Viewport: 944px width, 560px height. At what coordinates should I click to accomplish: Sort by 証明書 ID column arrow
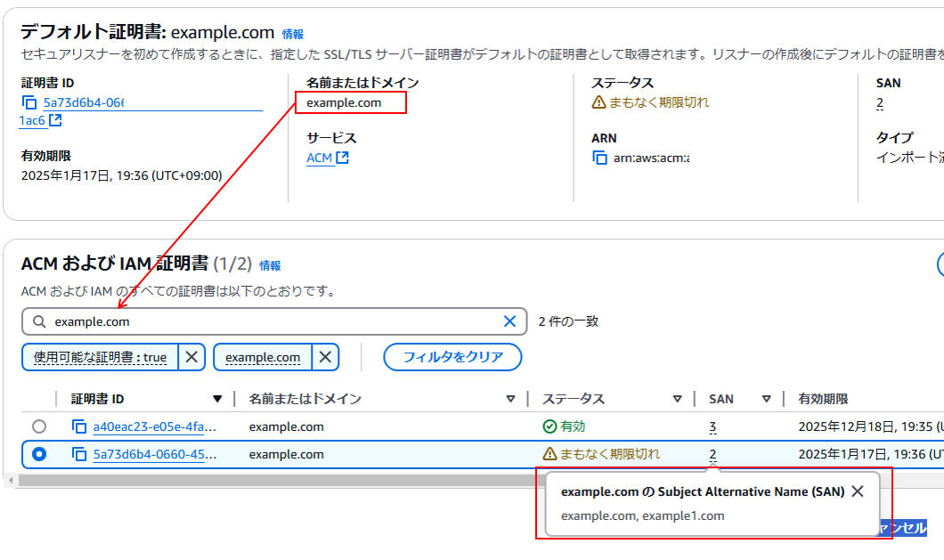click(x=217, y=399)
